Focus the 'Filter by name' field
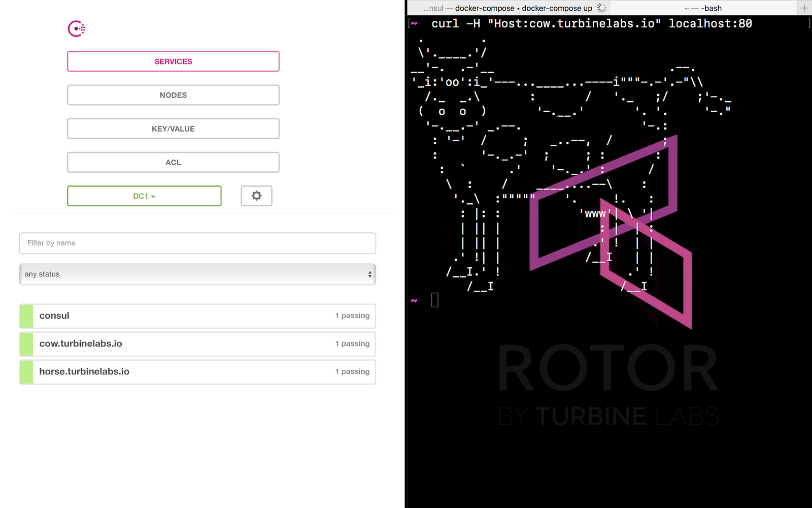Screen dimensions: 812x508 tap(197, 243)
